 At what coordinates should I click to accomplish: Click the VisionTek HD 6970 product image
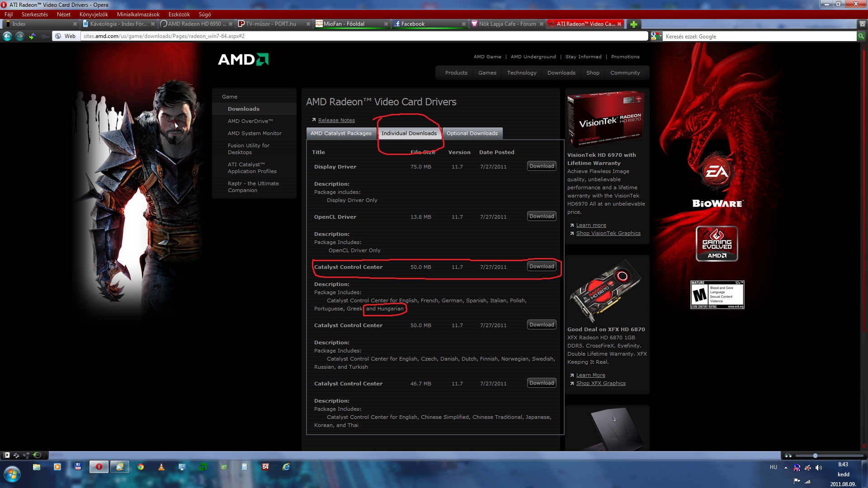tap(606, 120)
